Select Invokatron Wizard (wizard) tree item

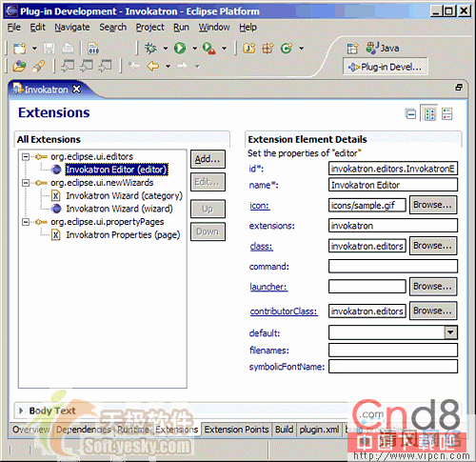click(119, 209)
